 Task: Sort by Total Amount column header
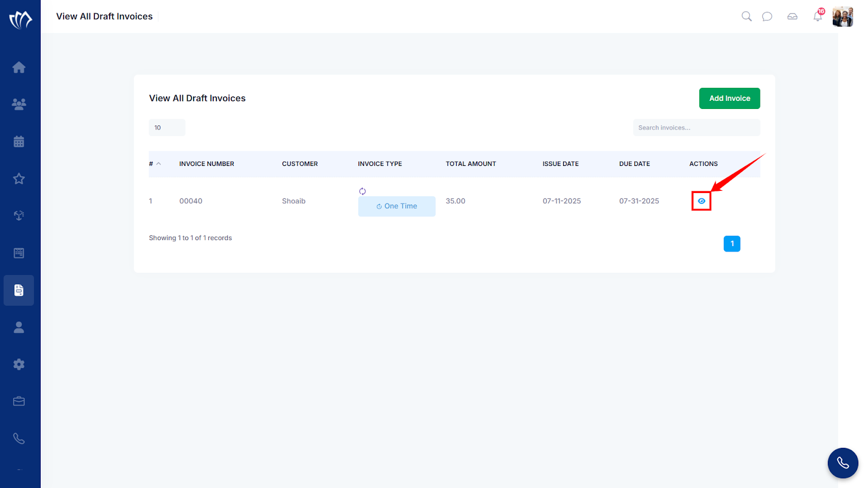[471, 164]
